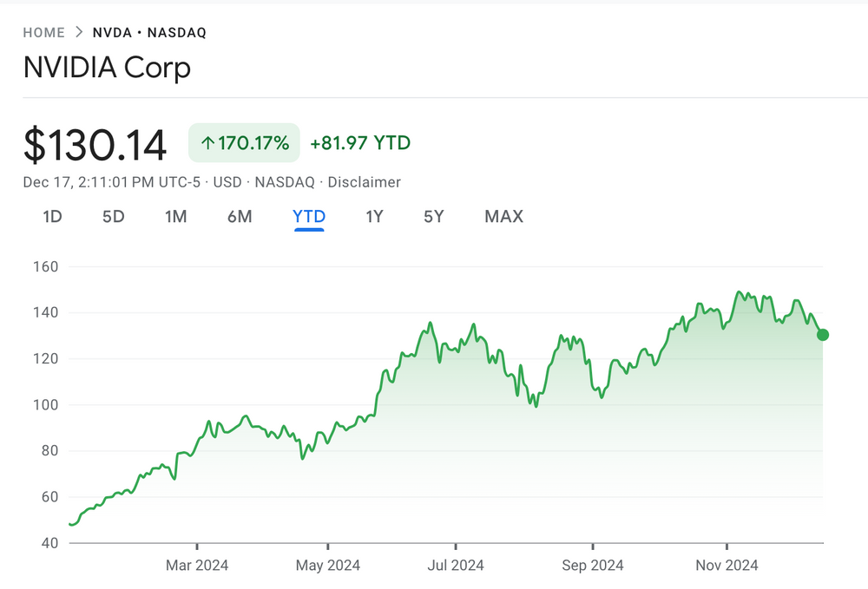Select the active YTD tab

pyautogui.click(x=309, y=217)
